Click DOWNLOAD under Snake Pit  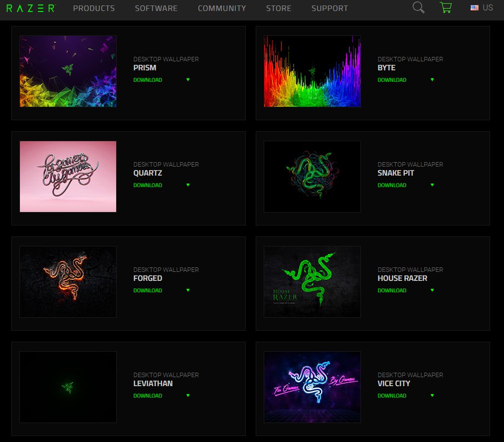392,185
